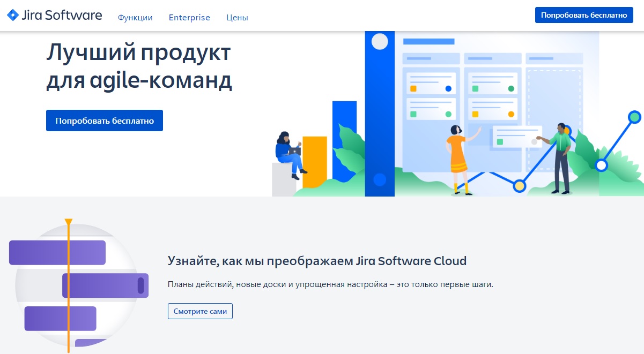Viewport: 644px width, 354px height.
Task: Click the yellow bar chart in hero illustration
Action: [315, 161]
